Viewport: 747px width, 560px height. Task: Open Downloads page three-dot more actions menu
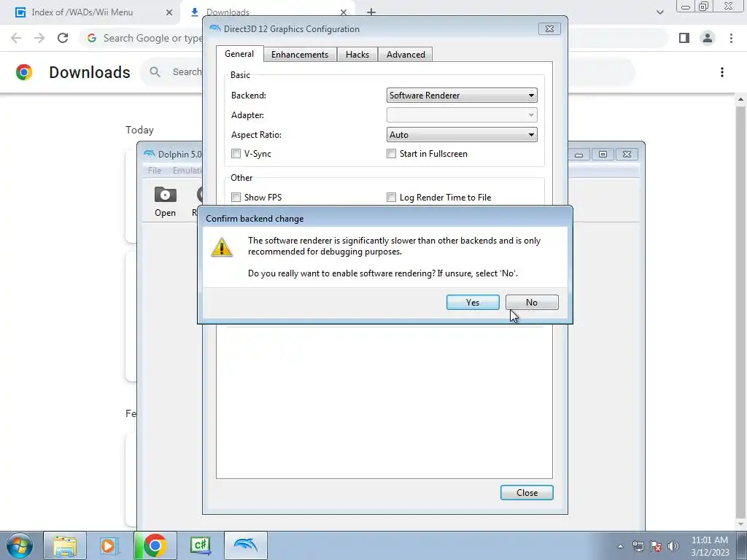point(722,72)
